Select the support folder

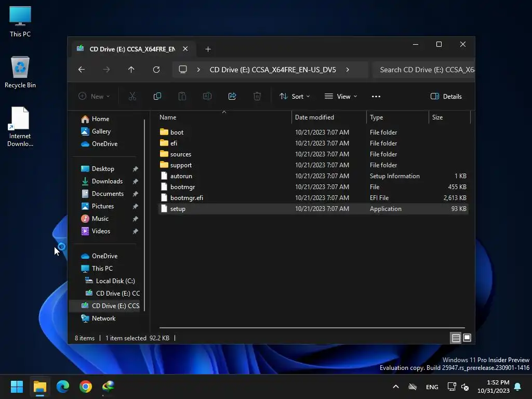(x=313, y=165)
